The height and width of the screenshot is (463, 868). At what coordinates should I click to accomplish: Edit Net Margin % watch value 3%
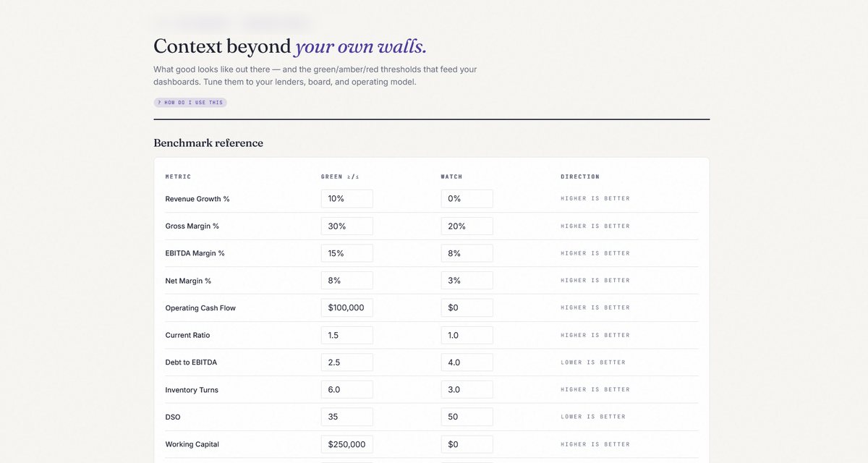click(467, 281)
